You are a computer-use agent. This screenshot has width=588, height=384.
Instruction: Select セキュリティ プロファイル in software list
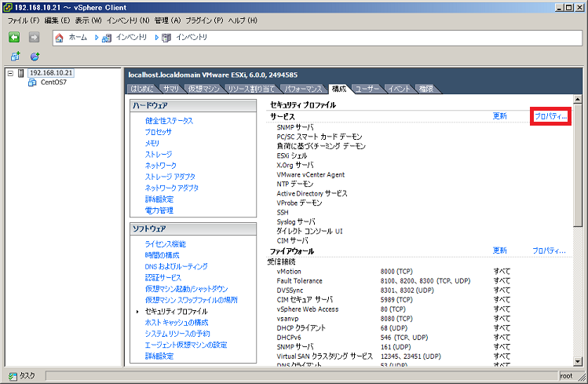click(x=177, y=311)
